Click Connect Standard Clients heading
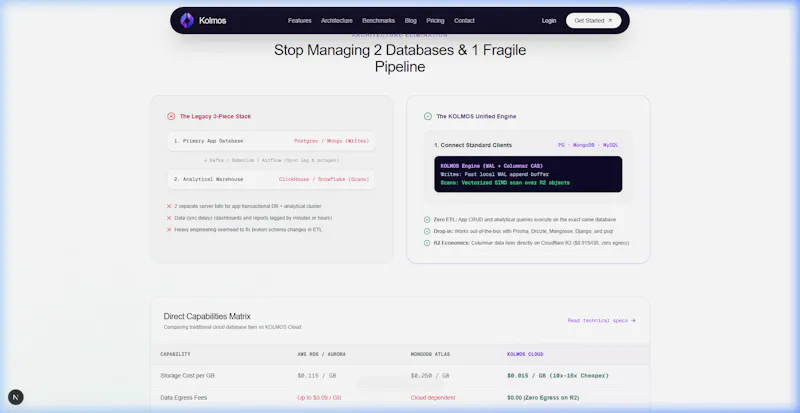The image size is (800, 413). [x=473, y=145]
